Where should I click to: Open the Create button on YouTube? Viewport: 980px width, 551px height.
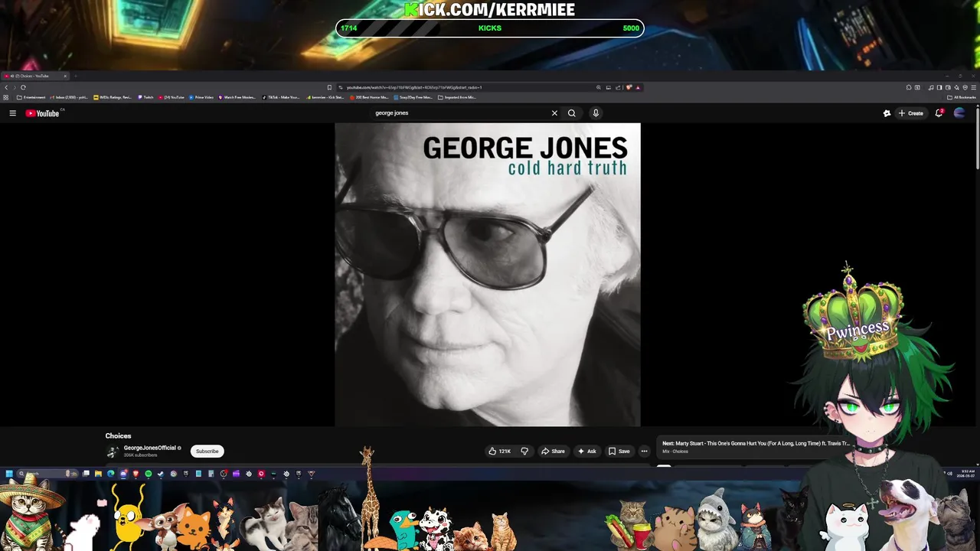(x=911, y=113)
